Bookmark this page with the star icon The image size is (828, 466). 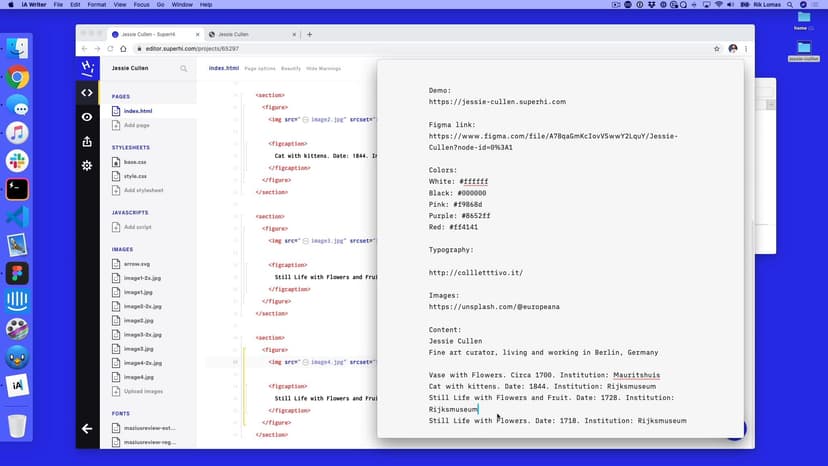(717, 48)
